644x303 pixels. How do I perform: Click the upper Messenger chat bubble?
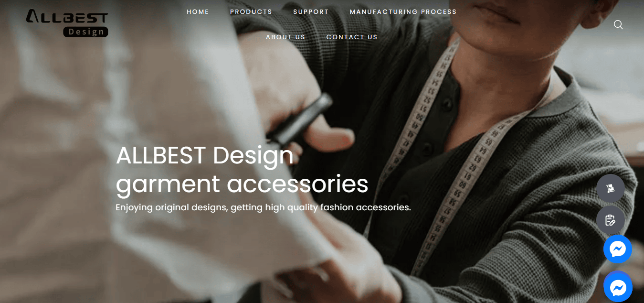click(x=618, y=249)
